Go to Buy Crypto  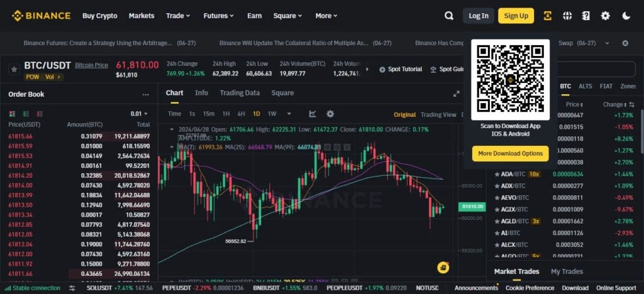(100, 16)
